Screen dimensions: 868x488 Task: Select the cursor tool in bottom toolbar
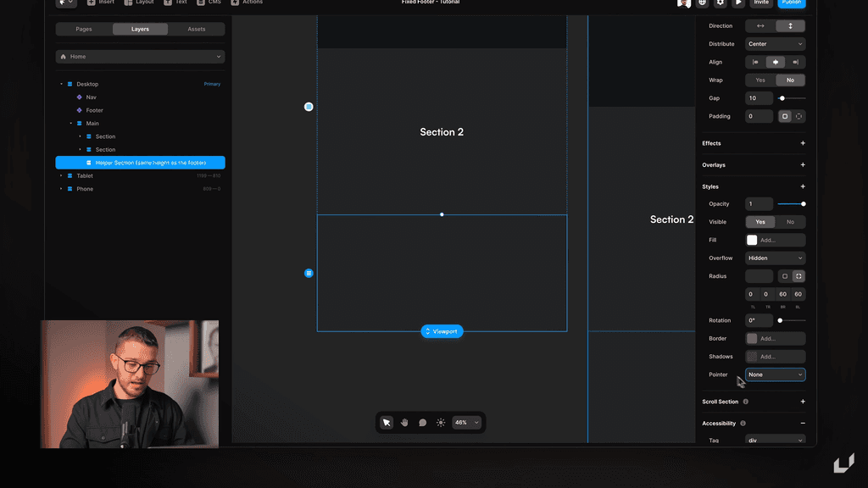click(386, 422)
